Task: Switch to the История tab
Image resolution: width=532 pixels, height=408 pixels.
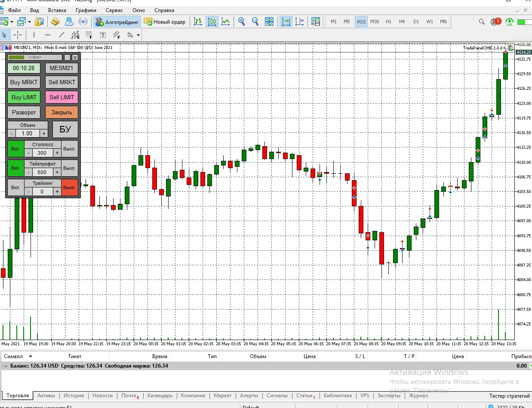Action: pyautogui.click(x=74, y=396)
